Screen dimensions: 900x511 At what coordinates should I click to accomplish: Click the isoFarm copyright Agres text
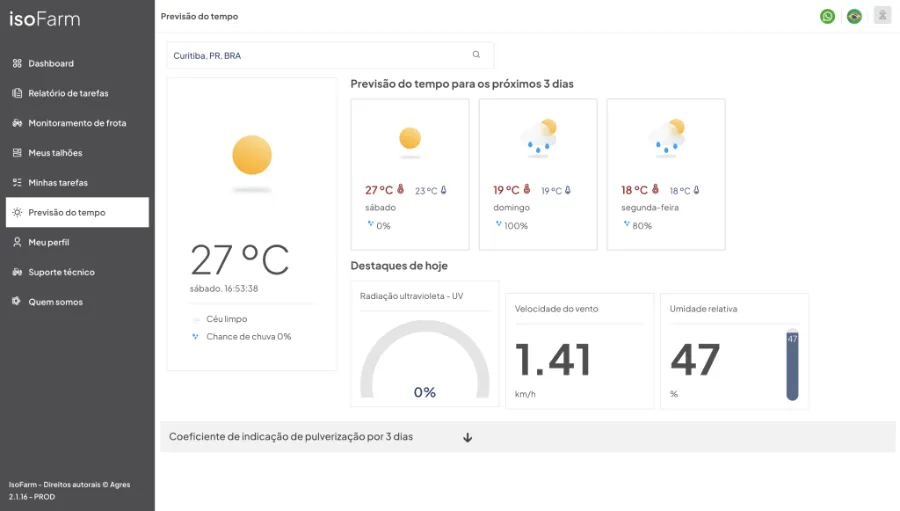69,485
